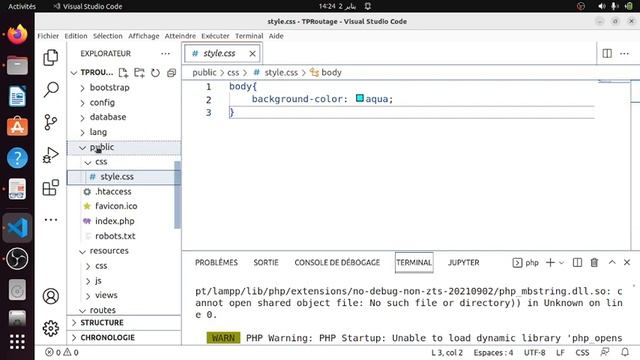Collapse the resources folder
This screenshot has width=640, height=360.
109,251
